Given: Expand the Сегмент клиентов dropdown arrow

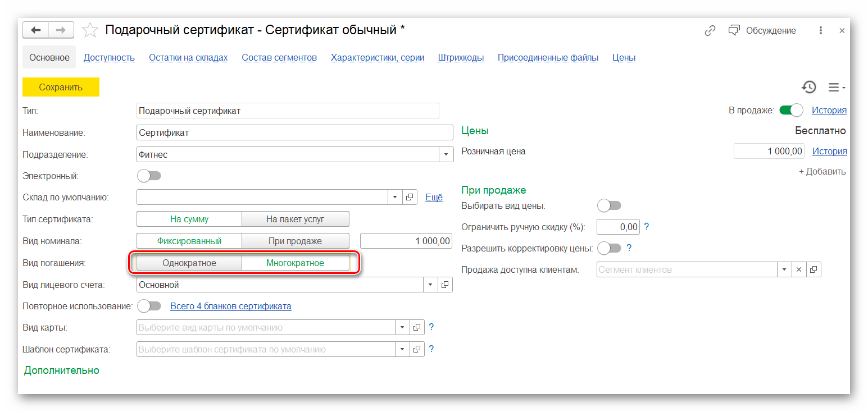Looking at the screenshot, I should (x=784, y=269).
